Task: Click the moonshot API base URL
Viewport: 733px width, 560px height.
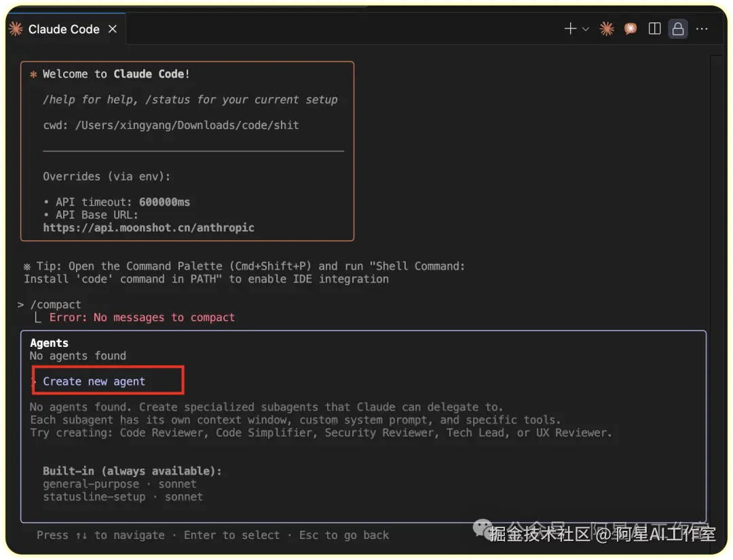Action: 149,227
